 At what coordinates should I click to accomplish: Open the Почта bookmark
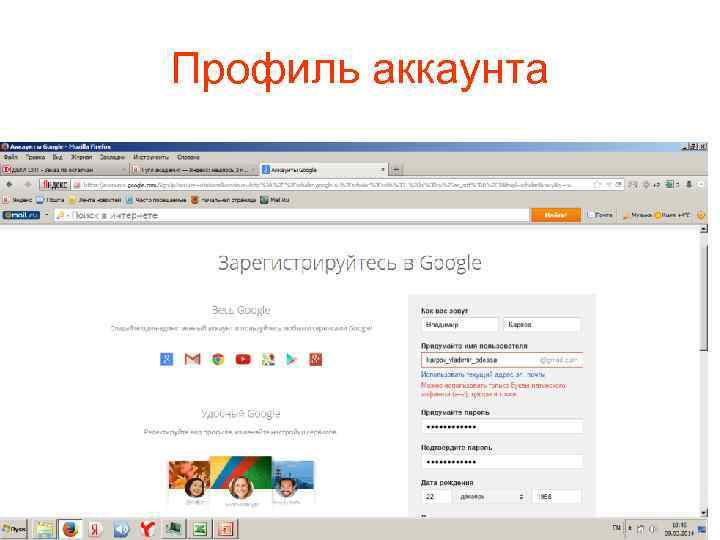[x=50, y=200]
